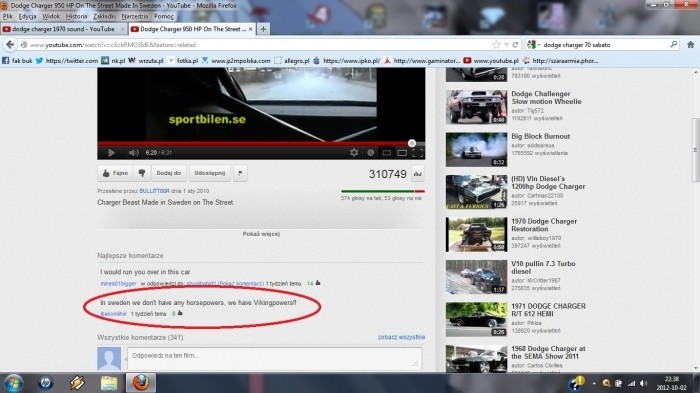Click the Watch Later clock icon
The height and width of the screenshot is (393, 700).
click(x=371, y=153)
